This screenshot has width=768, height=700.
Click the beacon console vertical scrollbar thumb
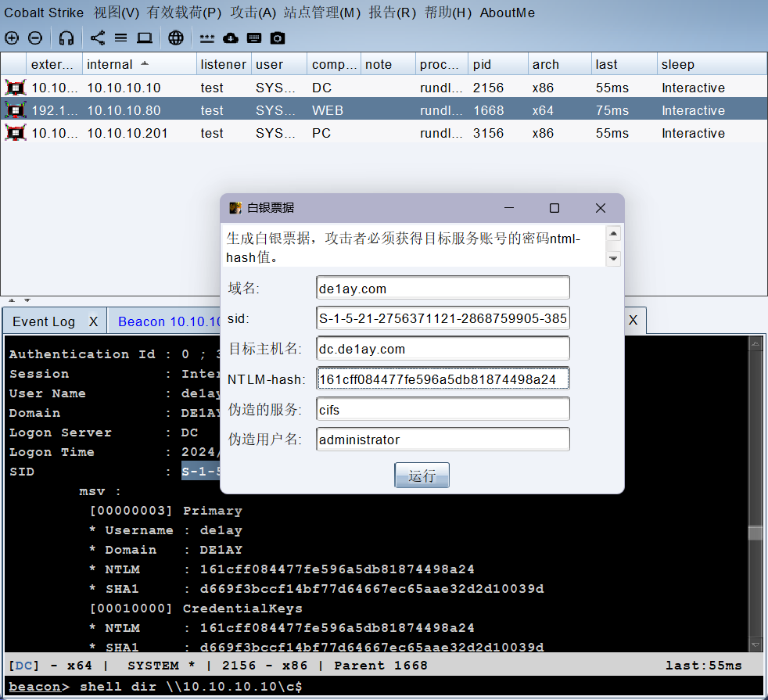click(755, 533)
